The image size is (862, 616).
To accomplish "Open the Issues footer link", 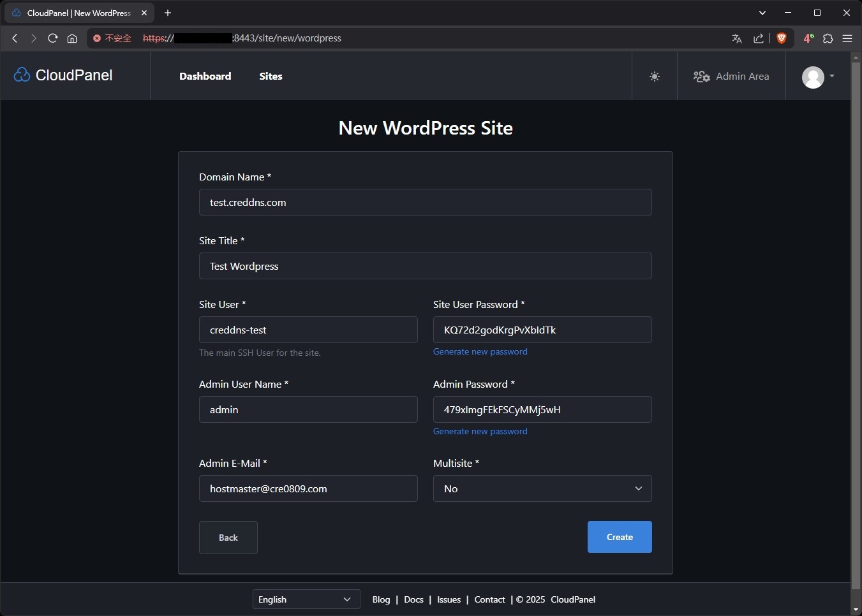I will coord(449,599).
